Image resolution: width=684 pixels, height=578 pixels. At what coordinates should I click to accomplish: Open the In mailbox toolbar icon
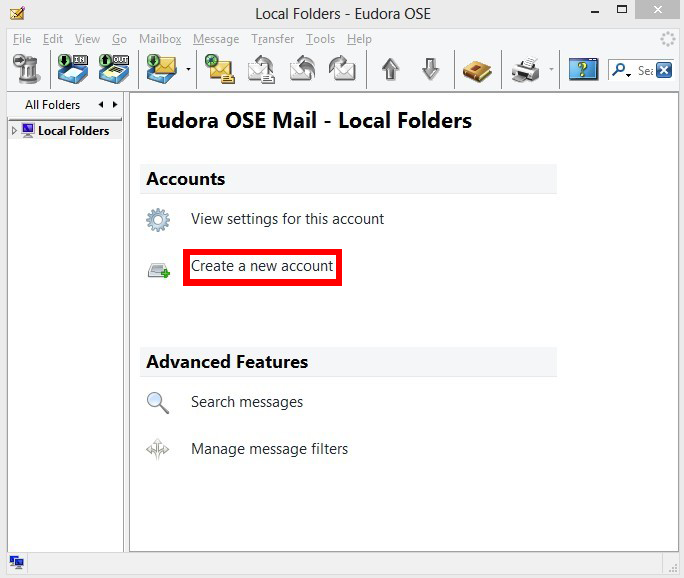click(73, 69)
